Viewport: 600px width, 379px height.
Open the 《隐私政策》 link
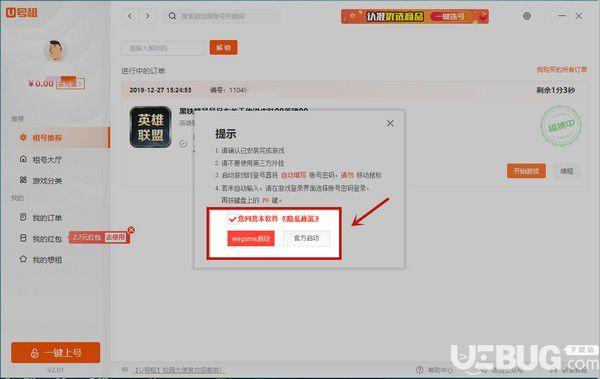pyautogui.click(x=300, y=219)
